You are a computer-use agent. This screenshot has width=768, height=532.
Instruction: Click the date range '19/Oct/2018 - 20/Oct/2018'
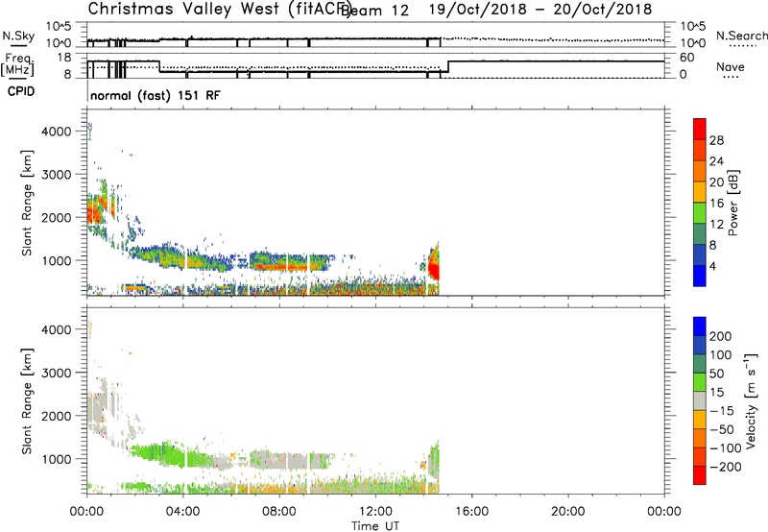(x=540, y=10)
